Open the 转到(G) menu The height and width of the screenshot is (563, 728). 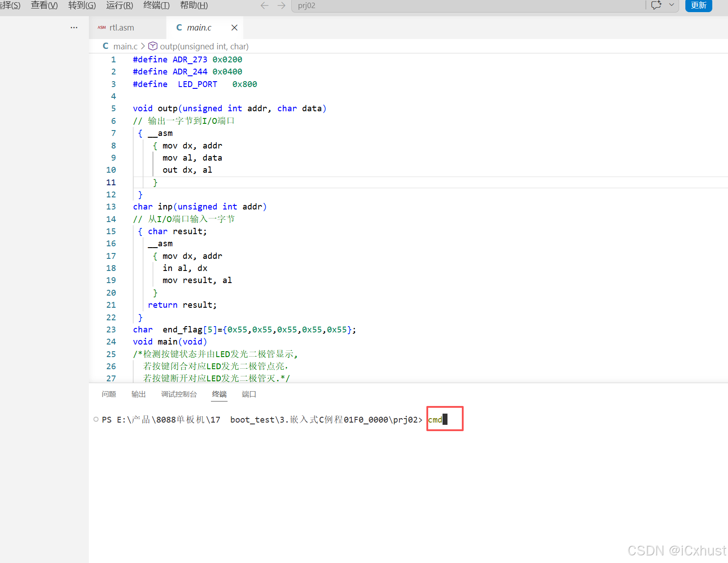(82, 5)
